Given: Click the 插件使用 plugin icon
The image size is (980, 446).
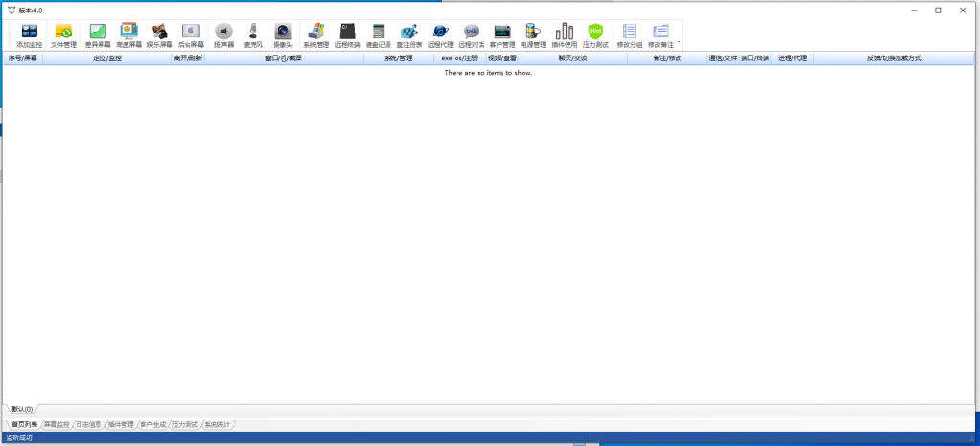Looking at the screenshot, I should click(x=565, y=35).
